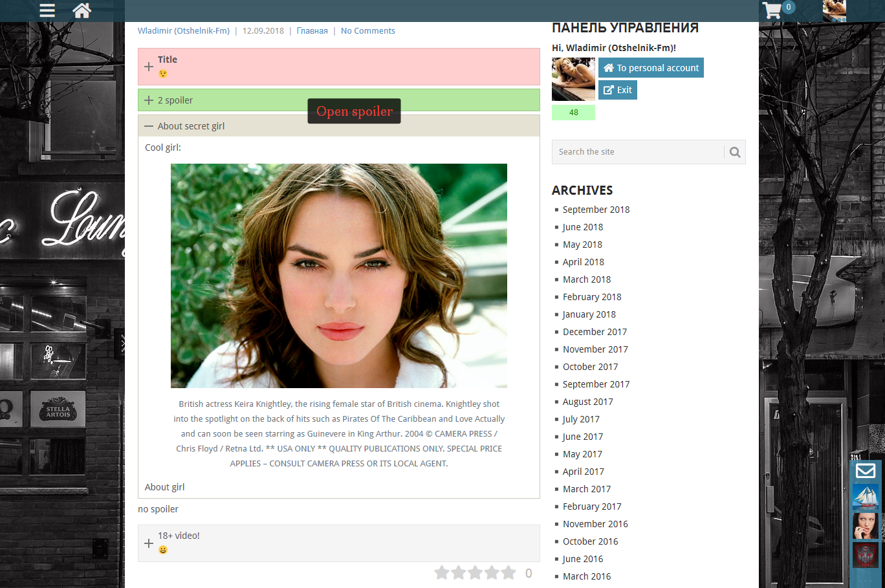The image size is (885, 588).
Task: Open August 2017 archive
Action: tap(588, 402)
